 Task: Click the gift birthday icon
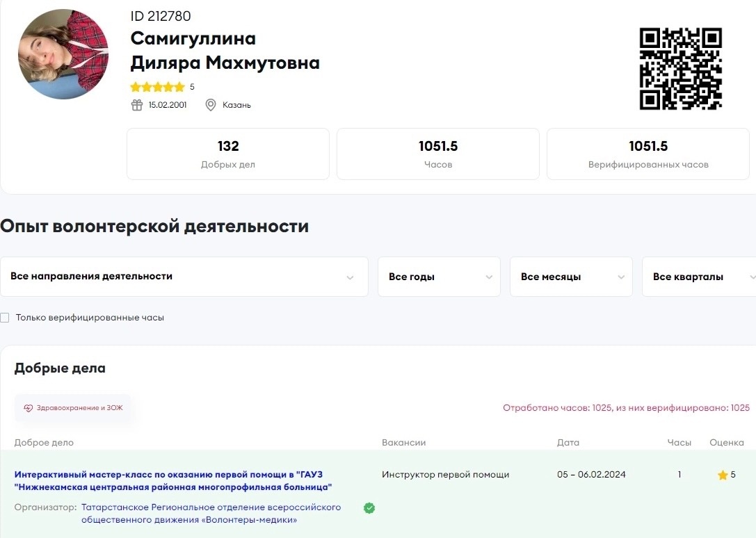click(137, 105)
